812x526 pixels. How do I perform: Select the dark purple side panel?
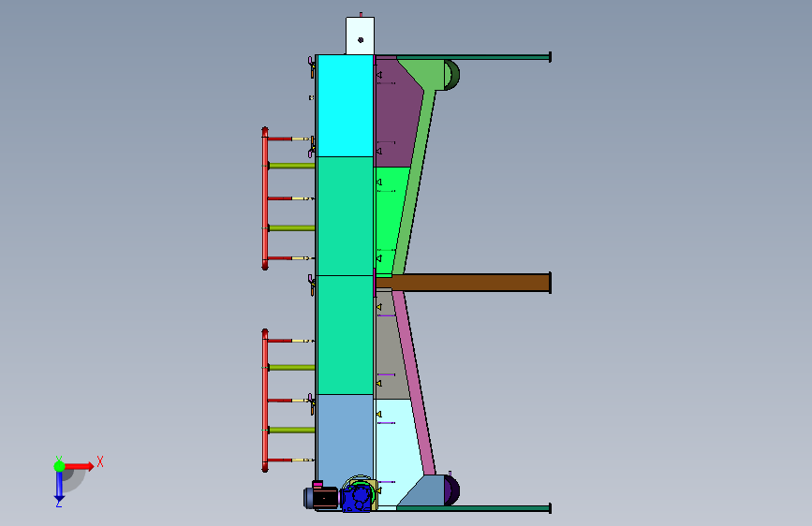[396, 116]
